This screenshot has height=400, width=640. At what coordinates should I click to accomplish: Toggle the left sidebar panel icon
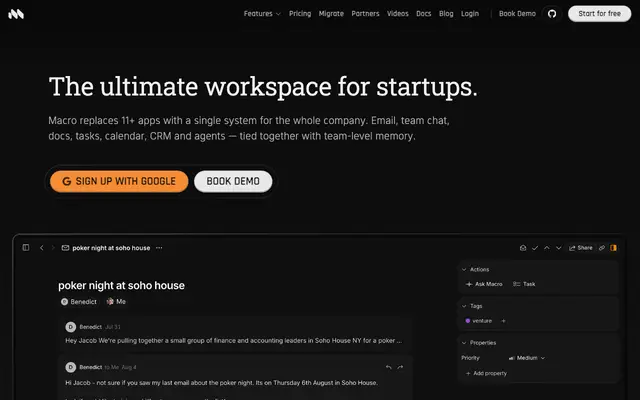click(x=26, y=248)
